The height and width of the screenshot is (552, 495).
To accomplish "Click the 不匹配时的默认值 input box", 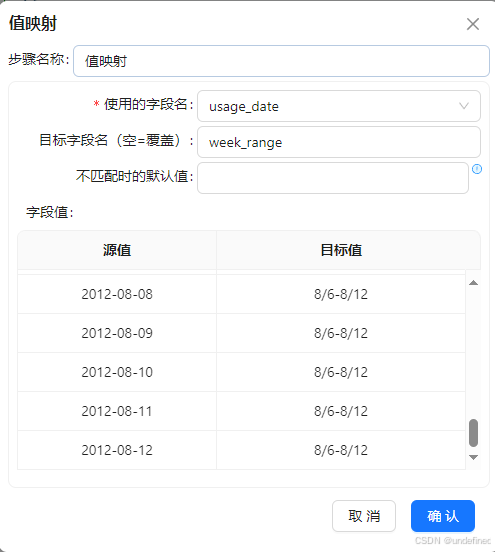I will coord(333,178).
